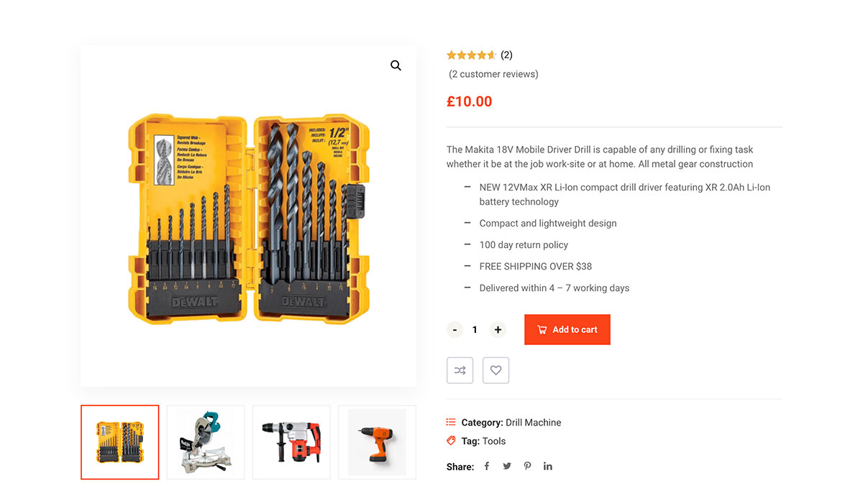Click the main DeWalt drill bit image
Image resolution: width=863 pixels, height=504 pixels.
[248, 216]
